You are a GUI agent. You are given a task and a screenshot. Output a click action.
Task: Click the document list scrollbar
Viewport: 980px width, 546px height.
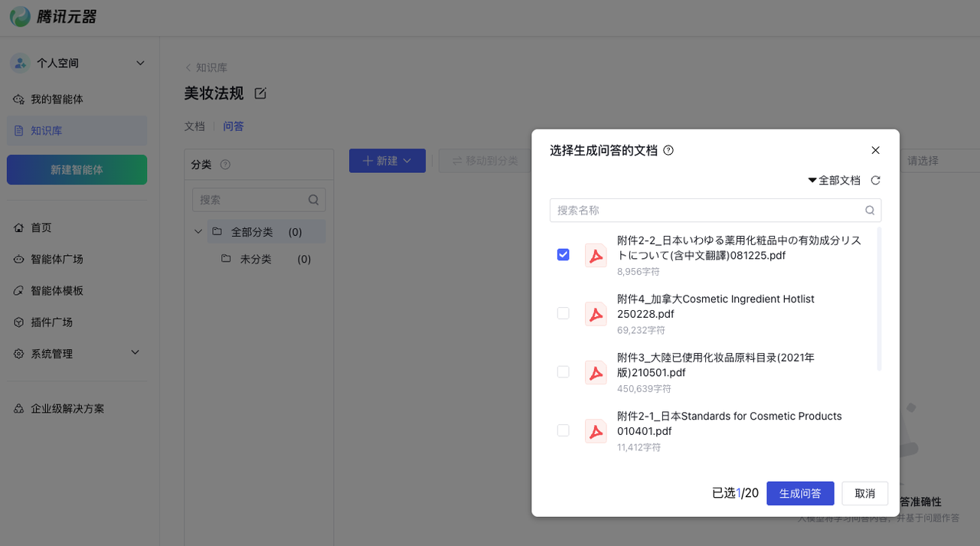coord(879,299)
